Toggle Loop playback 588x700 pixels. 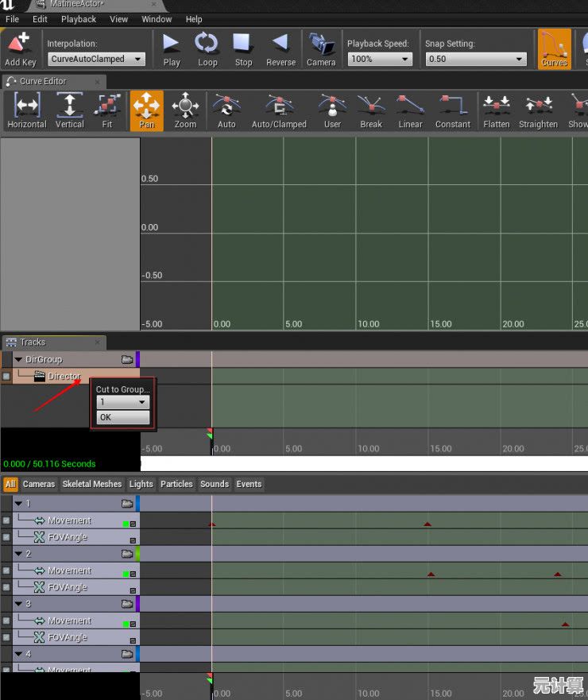207,49
